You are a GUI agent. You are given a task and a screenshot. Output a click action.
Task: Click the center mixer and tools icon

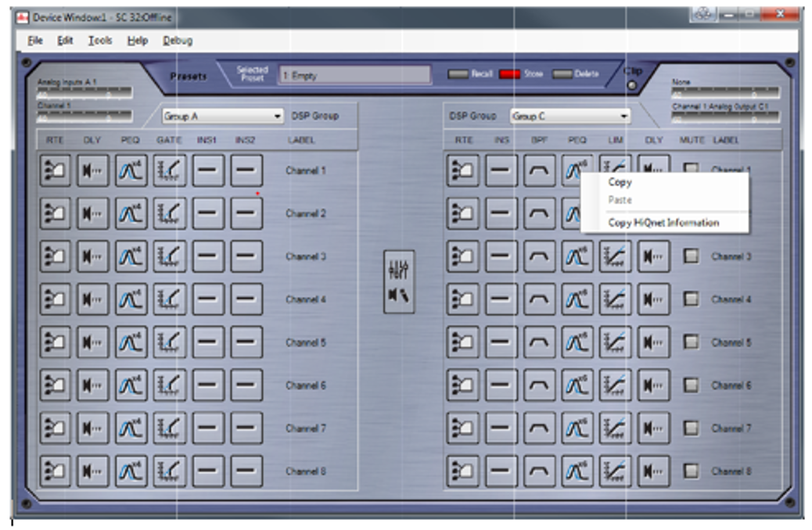[399, 282]
